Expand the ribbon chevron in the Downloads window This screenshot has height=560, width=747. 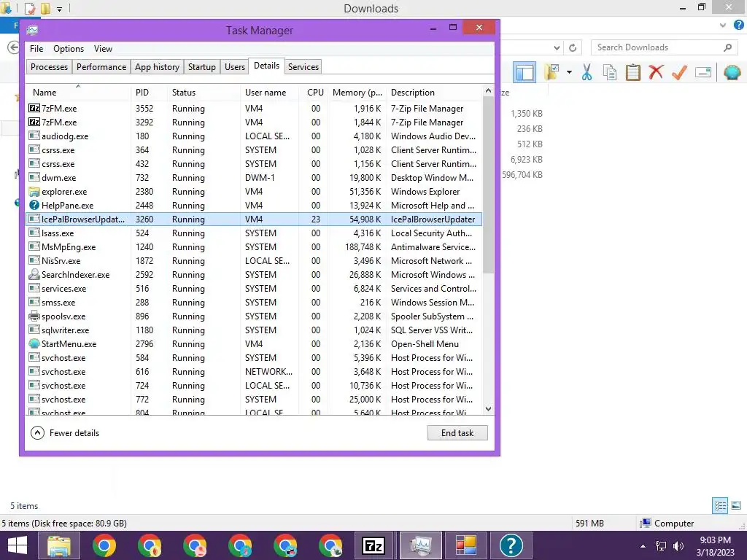click(723, 26)
